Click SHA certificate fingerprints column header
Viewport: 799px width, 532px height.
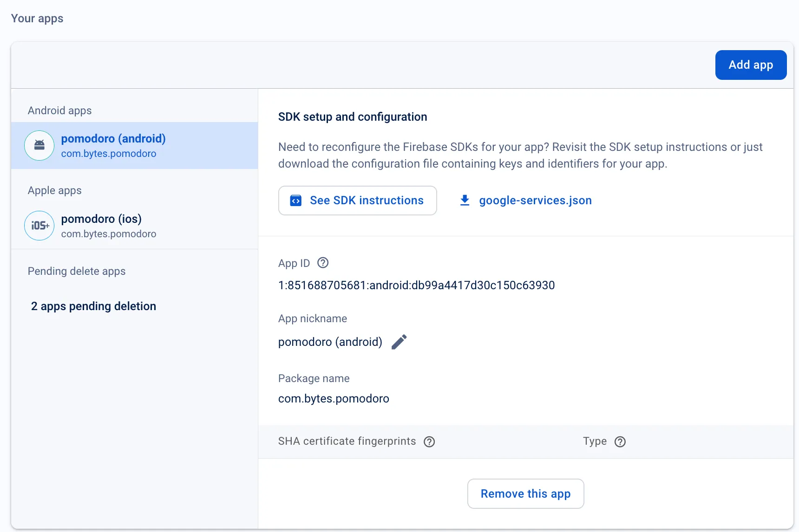tap(347, 441)
